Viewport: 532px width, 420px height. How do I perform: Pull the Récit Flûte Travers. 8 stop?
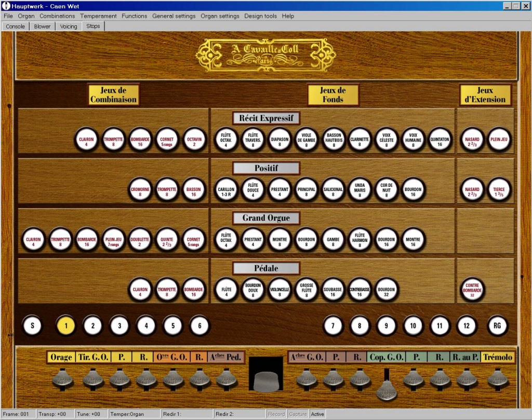[253, 140]
